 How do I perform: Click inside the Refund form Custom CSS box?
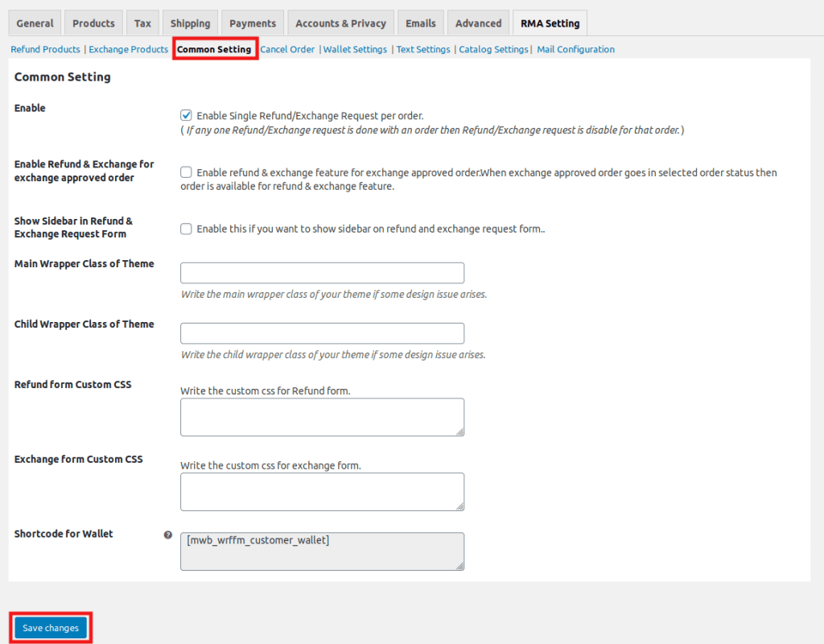point(322,417)
